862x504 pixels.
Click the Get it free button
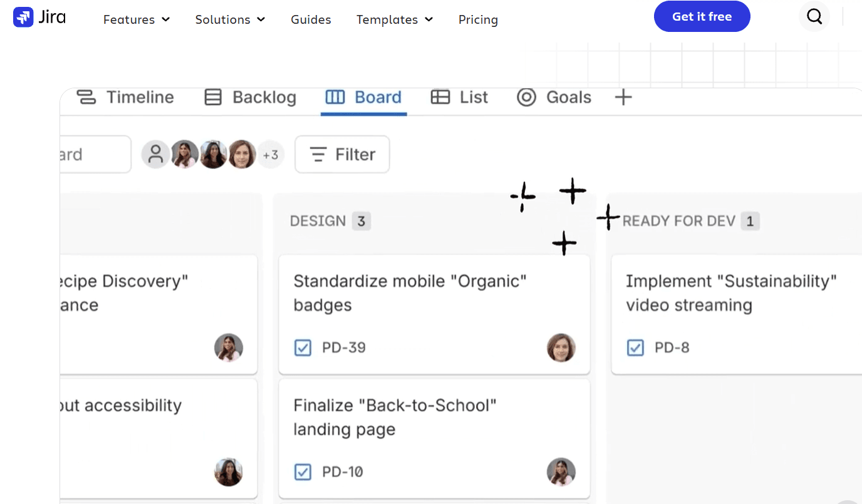tap(702, 16)
